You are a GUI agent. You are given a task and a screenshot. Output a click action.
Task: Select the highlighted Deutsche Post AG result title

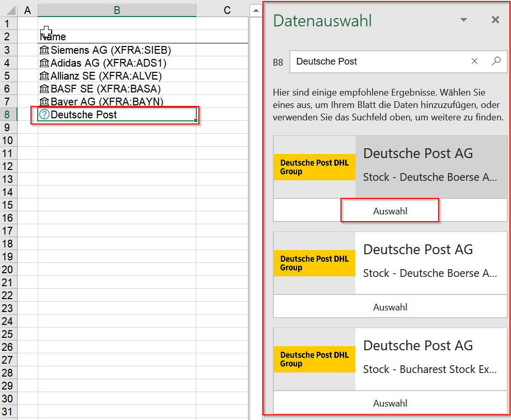pyautogui.click(x=418, y=153)
